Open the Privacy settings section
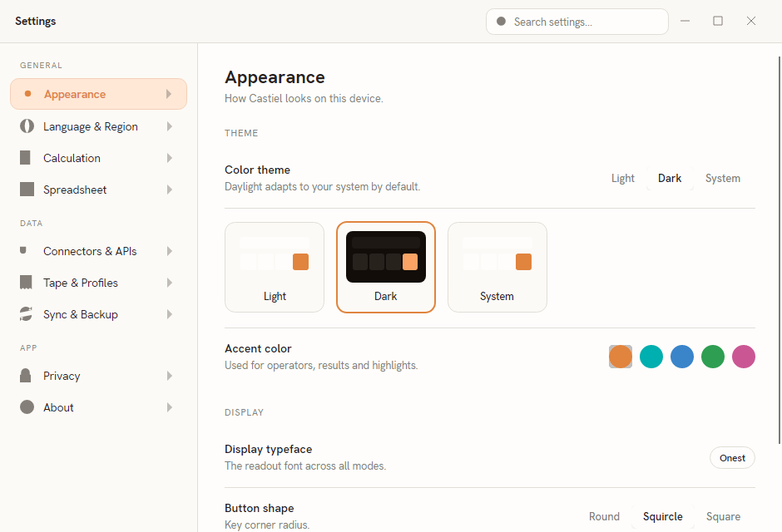 [x=98, y=376]
